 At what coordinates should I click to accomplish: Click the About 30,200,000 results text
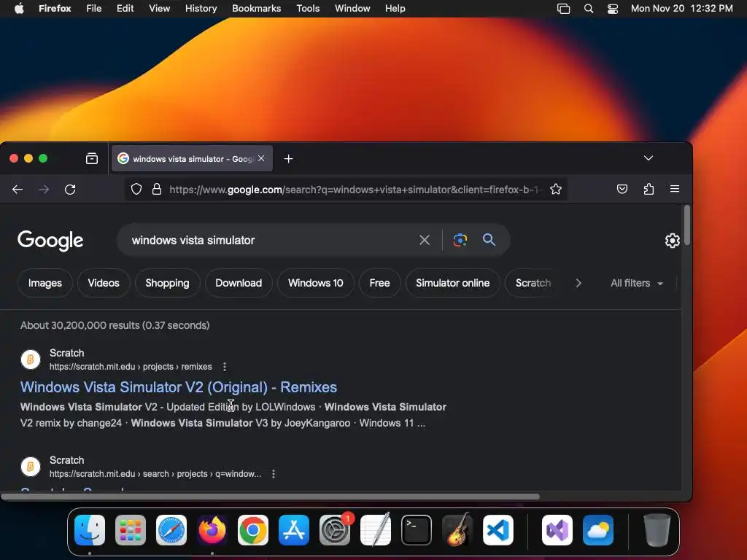(x=115, y=325)
